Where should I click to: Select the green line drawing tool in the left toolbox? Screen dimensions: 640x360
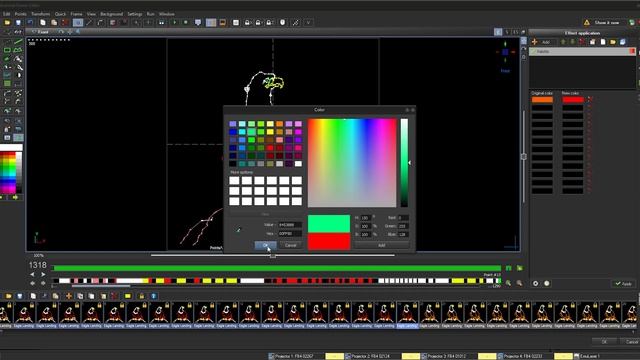click(x=18, y=42)
